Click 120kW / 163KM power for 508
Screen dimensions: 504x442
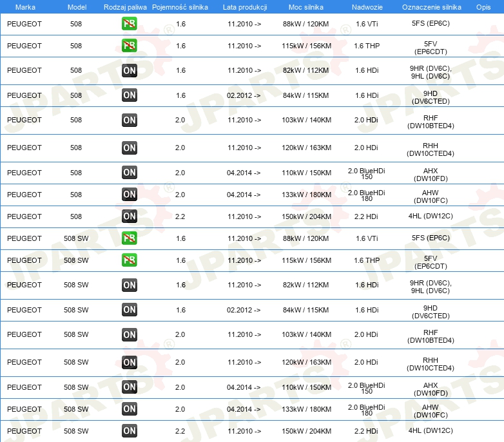coord(306,148)
